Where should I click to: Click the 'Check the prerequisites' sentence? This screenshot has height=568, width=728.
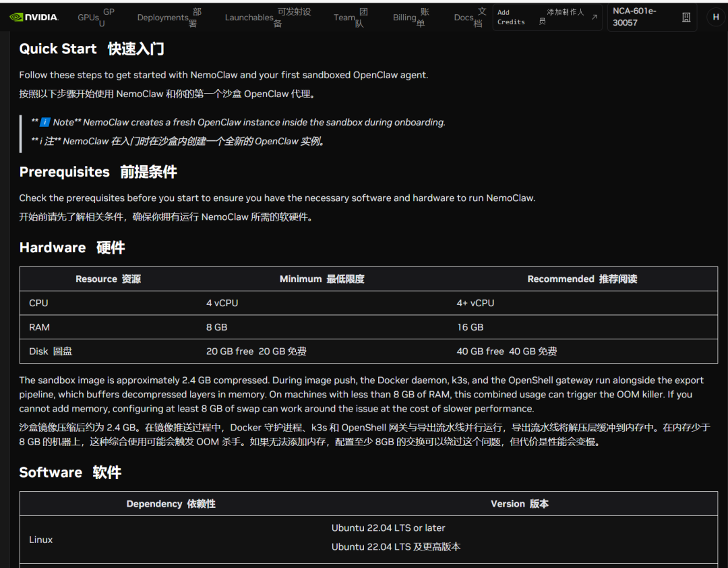[x=277, y=198]
